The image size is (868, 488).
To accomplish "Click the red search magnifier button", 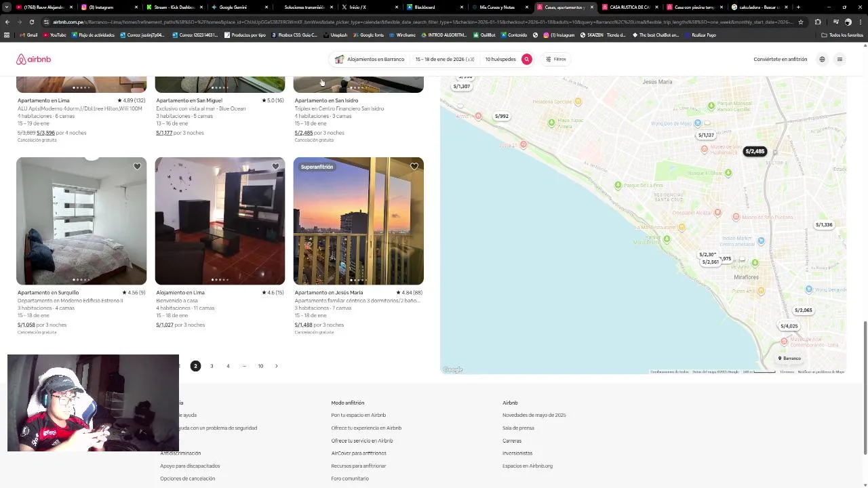I will (x=526, y=59).
